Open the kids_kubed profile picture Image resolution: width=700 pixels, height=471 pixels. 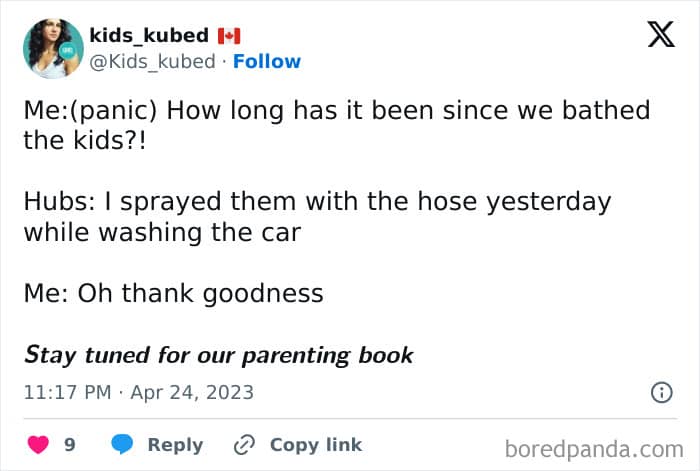[53, 47]
